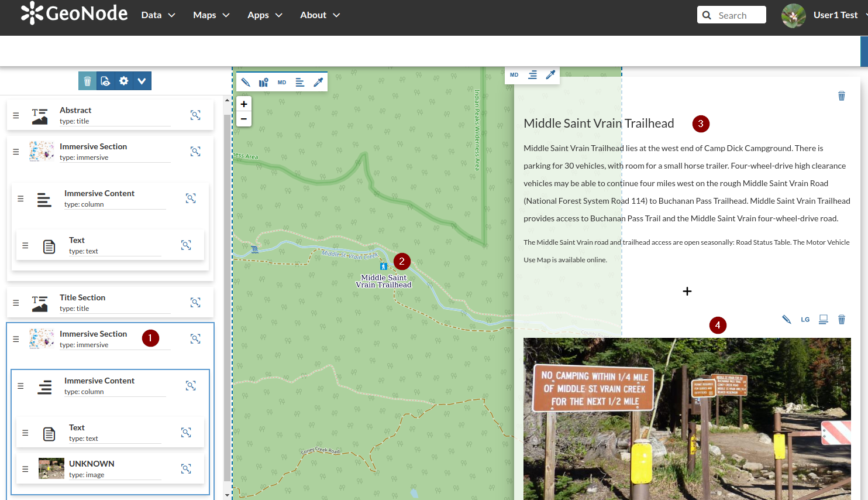Click the Middle Saint Vrain Trailhead map marker

[384, 266]
